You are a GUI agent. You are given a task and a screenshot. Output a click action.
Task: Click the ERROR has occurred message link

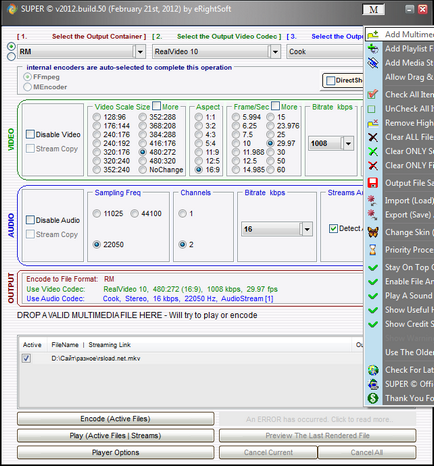click(x=317, y=419)
